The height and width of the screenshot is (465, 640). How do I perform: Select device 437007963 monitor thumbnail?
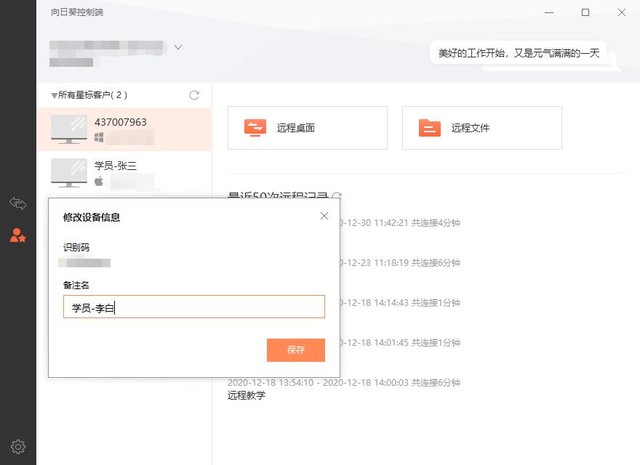point(69,129)
